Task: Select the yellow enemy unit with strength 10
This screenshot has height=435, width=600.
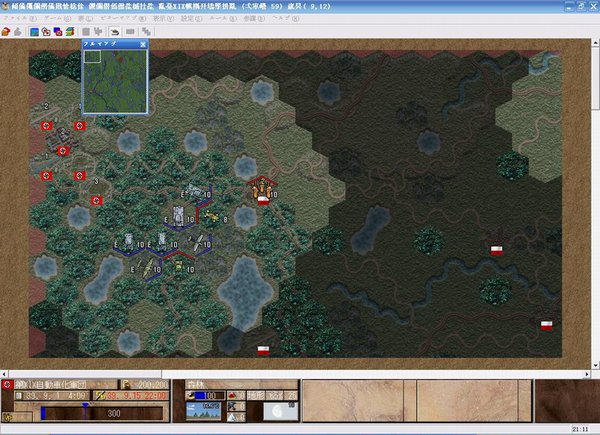Action: [x=178, y=266]
